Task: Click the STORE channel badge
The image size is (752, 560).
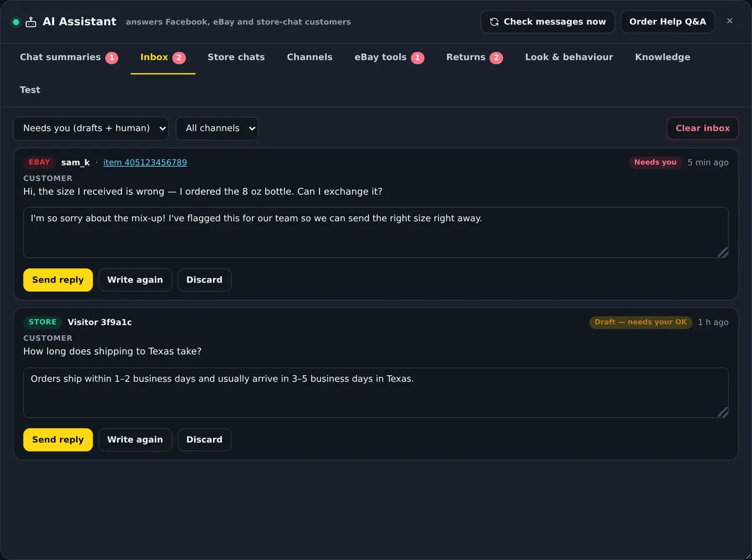Action: (x=43, y=323)
